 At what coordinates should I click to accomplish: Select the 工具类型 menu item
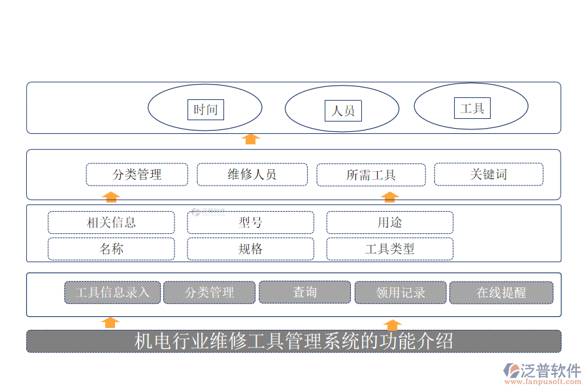coord(389,249)
